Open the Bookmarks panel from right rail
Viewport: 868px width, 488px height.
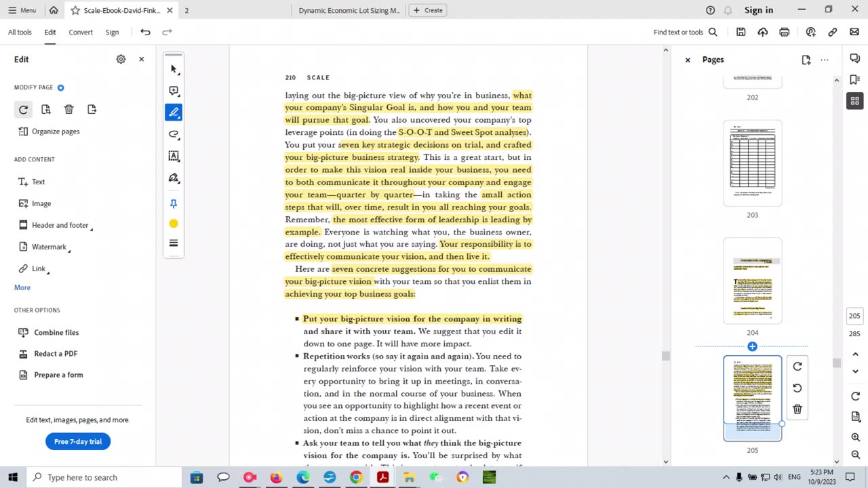pyautogui.click(x=855, y=80)
